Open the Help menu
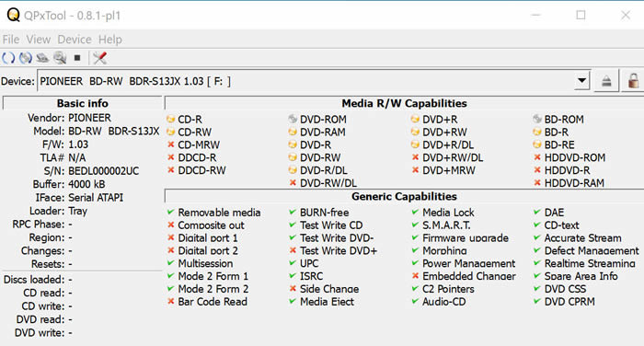 pos(110,40)
